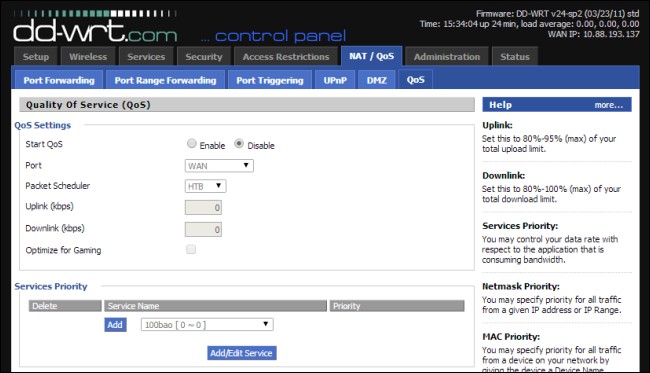650x373 pixels.
Task: Click the Add button for services
Action: click(115, 325)
